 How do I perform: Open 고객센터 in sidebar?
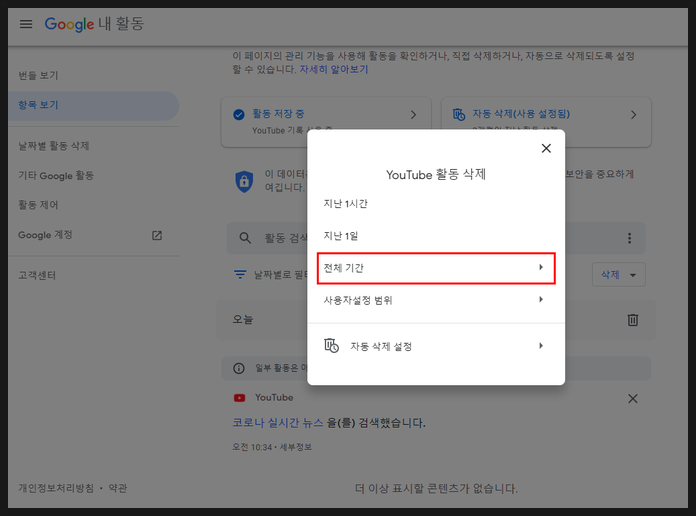tap(37, 276)
